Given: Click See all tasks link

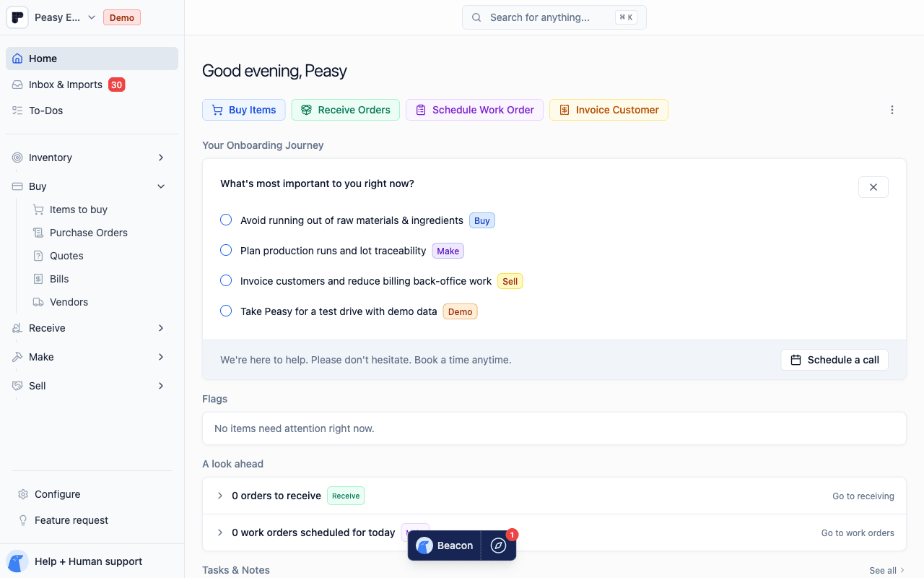Looking at the screenshot, I should [887, 570].
